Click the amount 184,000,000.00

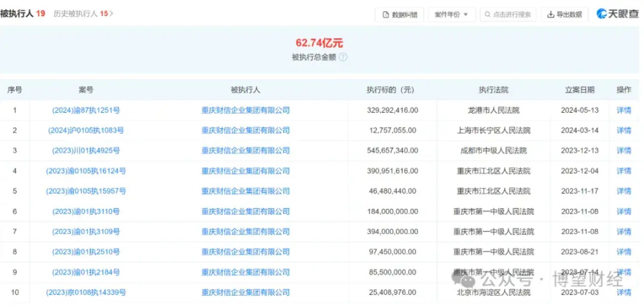pos(392,212)
